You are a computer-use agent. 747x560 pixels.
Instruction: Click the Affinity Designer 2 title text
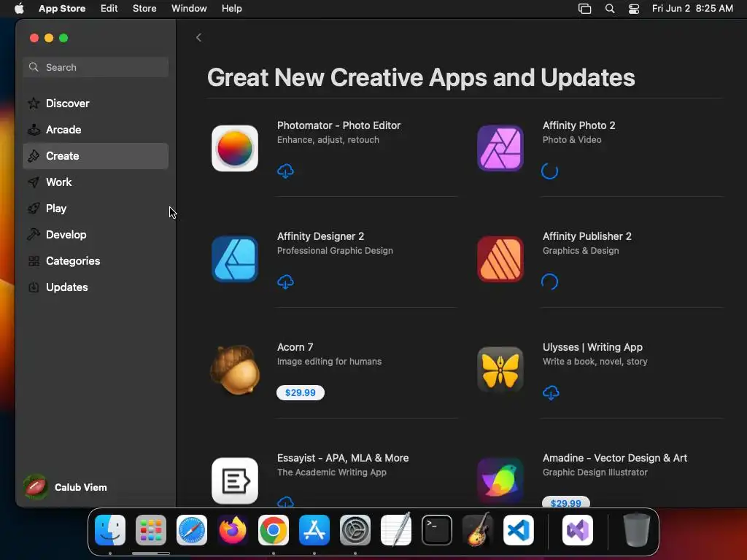[x=321, y=237]
